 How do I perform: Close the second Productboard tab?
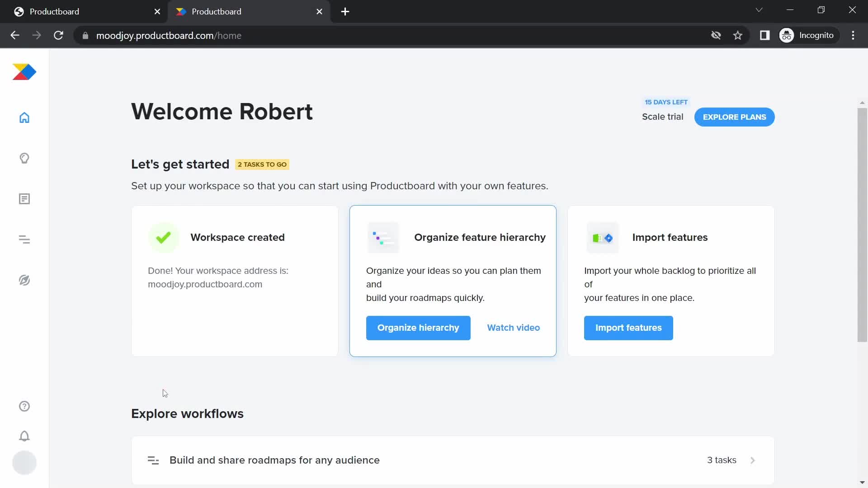pos(320,12)
